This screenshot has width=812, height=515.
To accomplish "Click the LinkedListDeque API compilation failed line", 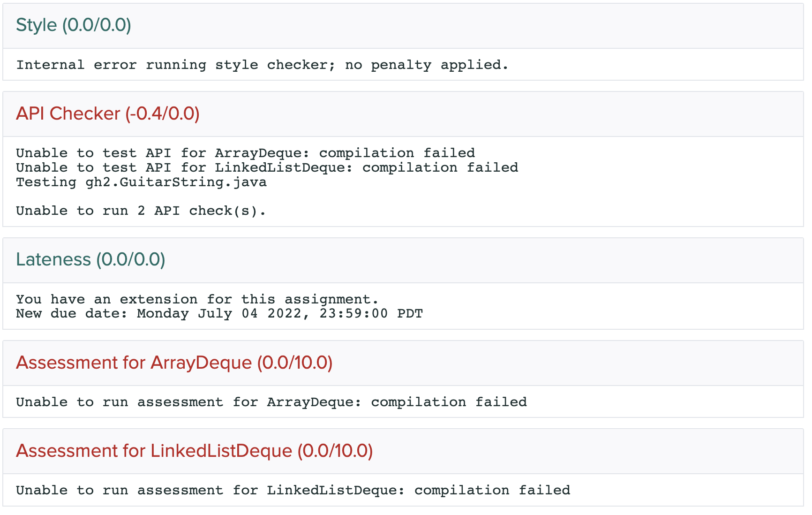I will click(267, 167).
